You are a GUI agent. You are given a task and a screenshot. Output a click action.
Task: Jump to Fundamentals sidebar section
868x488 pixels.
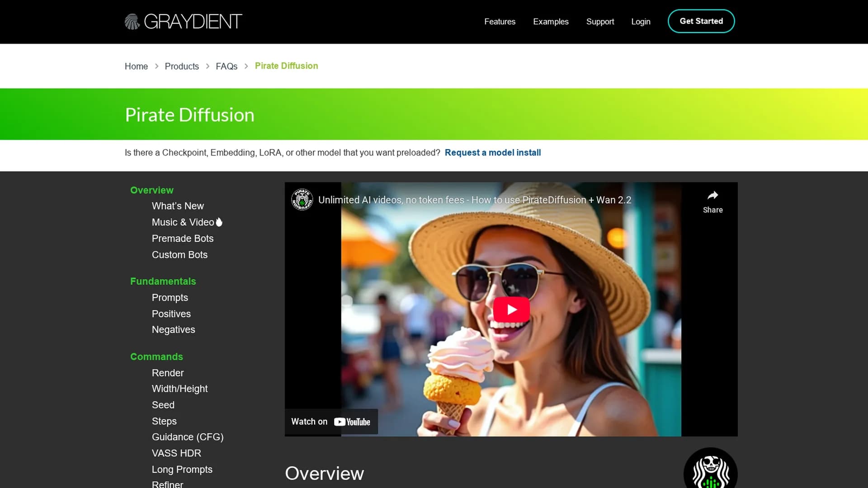tap(163, 282)
